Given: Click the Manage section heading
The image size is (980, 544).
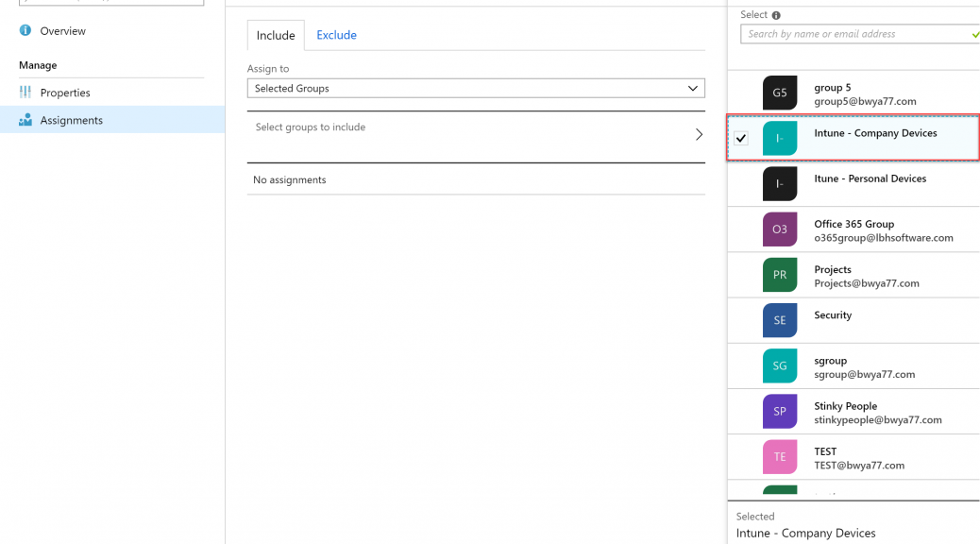Looking at the screenshot, I should click(38, 65).
